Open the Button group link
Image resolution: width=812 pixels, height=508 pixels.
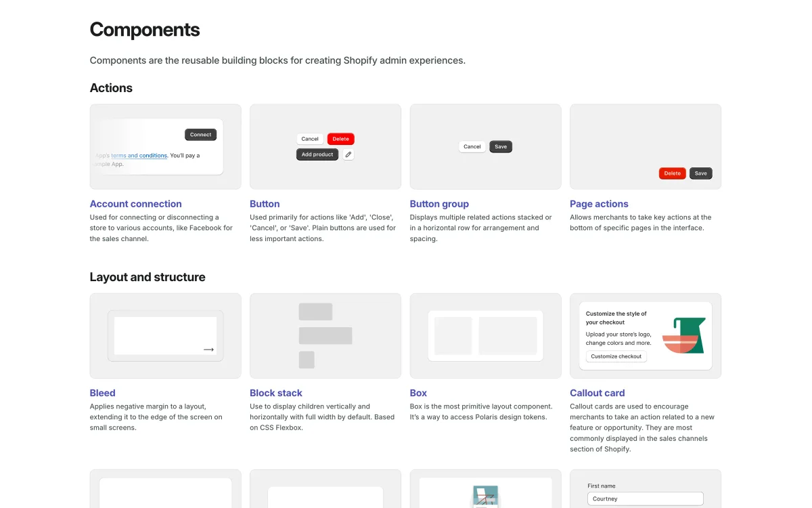pyautogui.click(x=439, y=204)
